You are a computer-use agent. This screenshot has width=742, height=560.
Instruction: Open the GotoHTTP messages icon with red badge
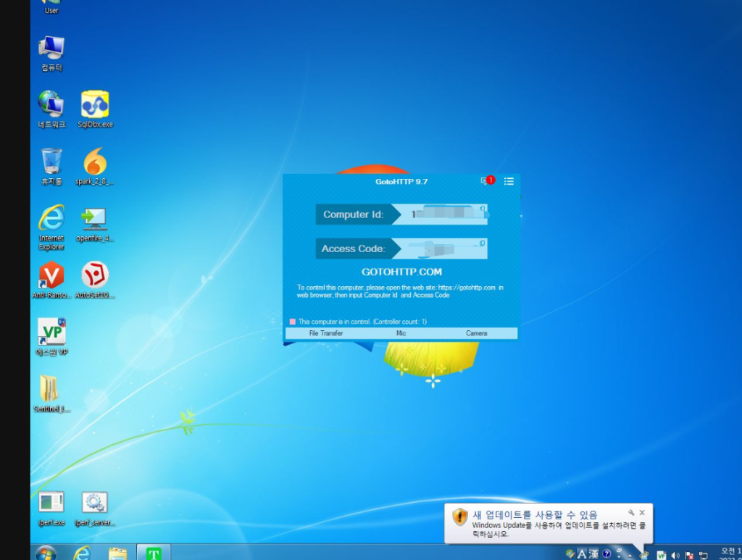[488, 180]
